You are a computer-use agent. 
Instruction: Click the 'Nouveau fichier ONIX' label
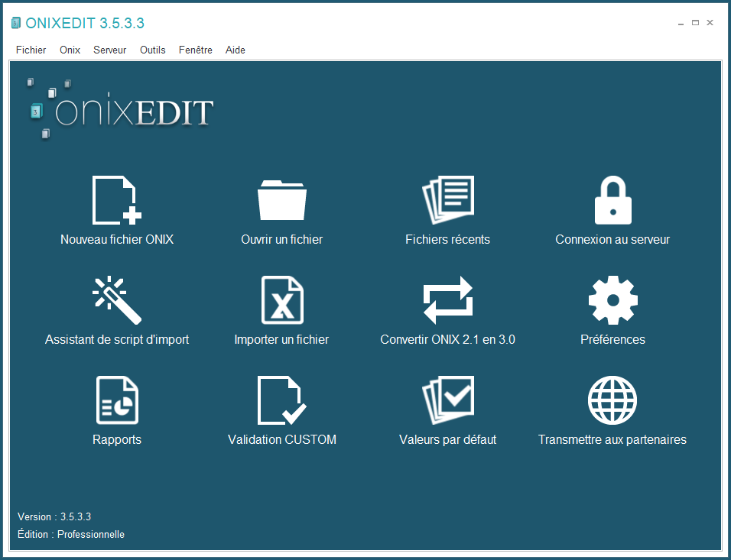[117, 239]
